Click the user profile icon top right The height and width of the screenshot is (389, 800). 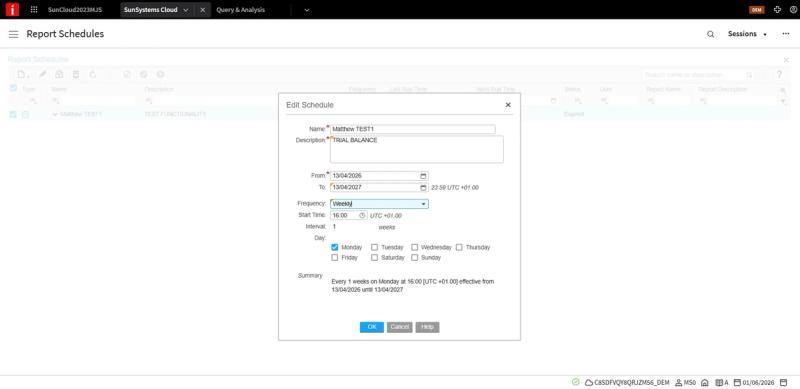[793, 9]
